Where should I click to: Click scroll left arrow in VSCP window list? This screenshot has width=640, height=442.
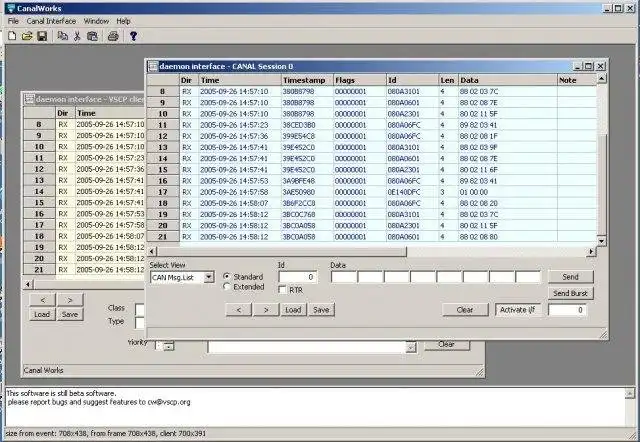point(28,284)
